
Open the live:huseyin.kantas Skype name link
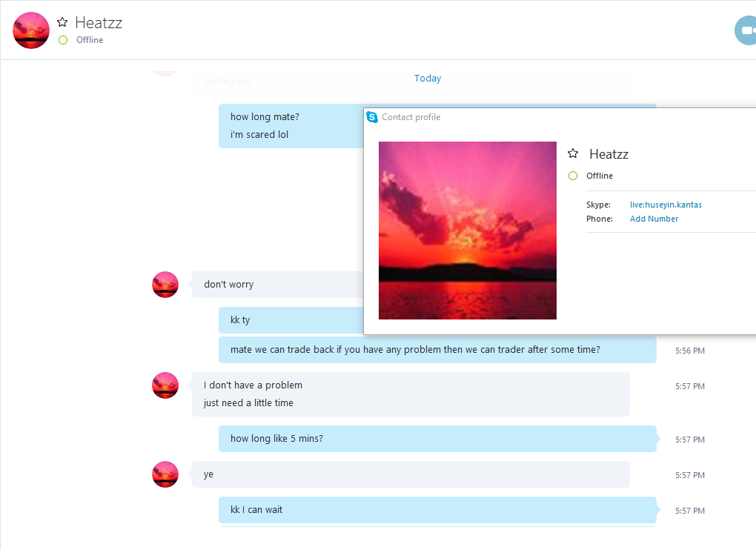[x=666, y=205]
